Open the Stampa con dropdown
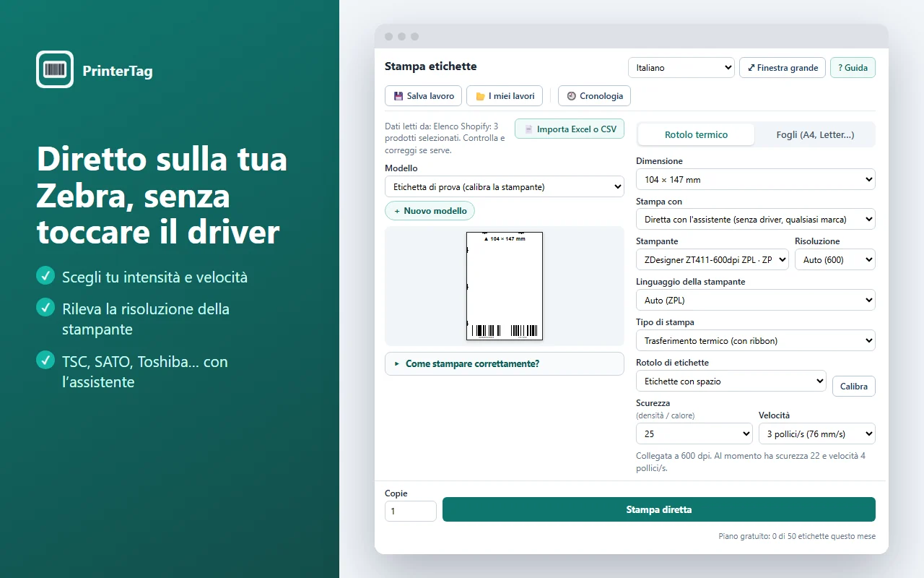Viewport: 924px width, 578px height. point(756,219)
